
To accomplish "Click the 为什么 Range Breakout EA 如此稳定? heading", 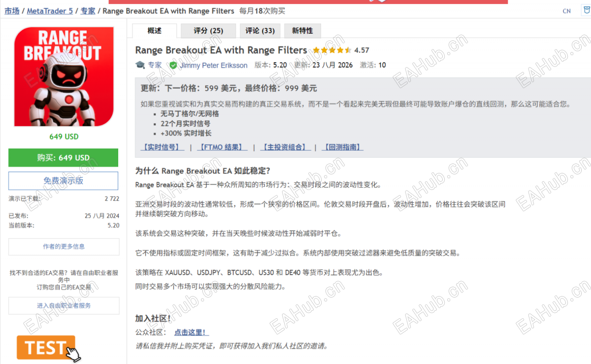I will coord(202,171).
